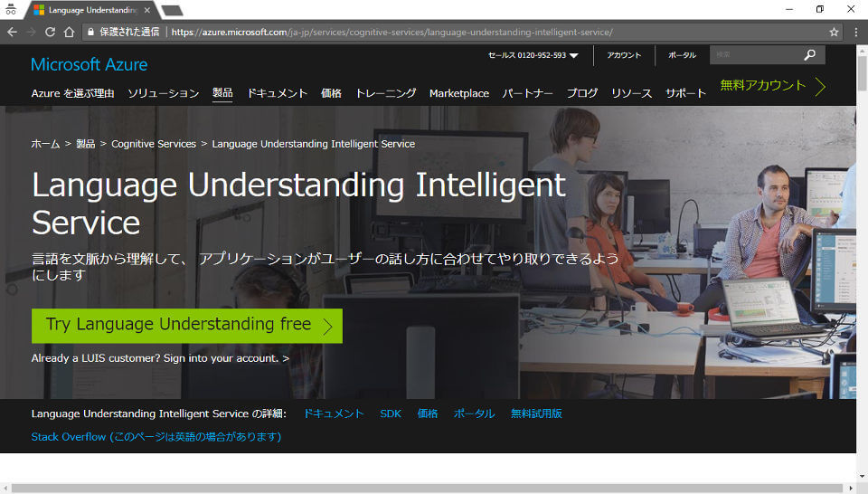The height and width of the screenshot is (494, 868).
Task: Open the Microsoft Azure logo link
Action: (90, 64)
